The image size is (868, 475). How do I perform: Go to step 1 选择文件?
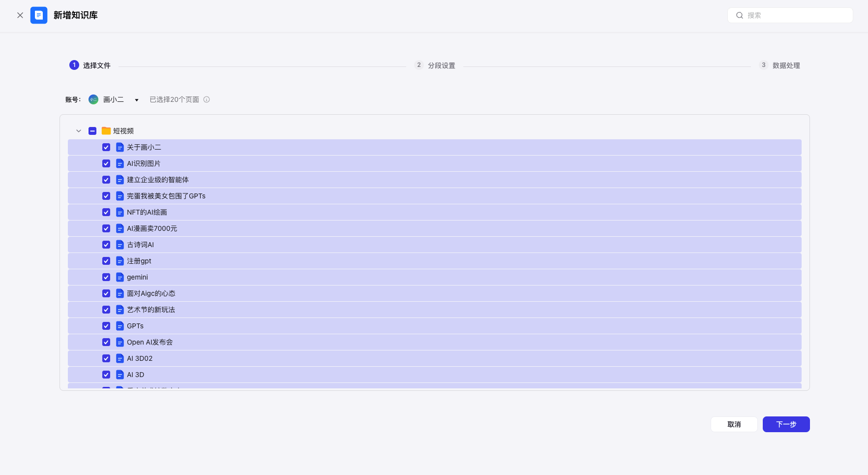[x=90, y=65]
